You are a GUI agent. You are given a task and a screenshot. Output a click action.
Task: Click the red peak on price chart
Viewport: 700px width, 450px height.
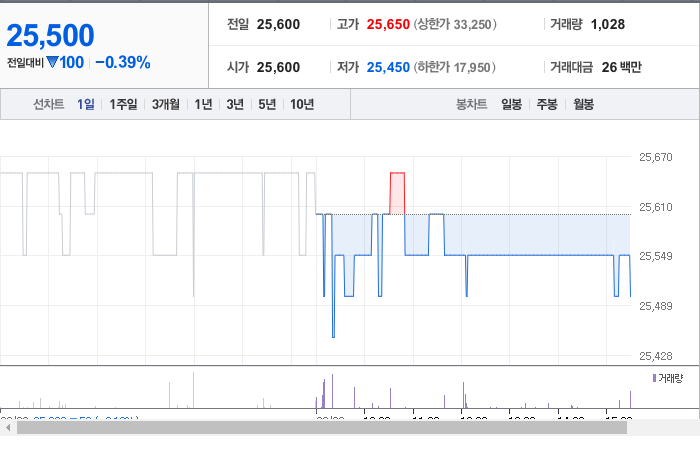tap(397, 193)
